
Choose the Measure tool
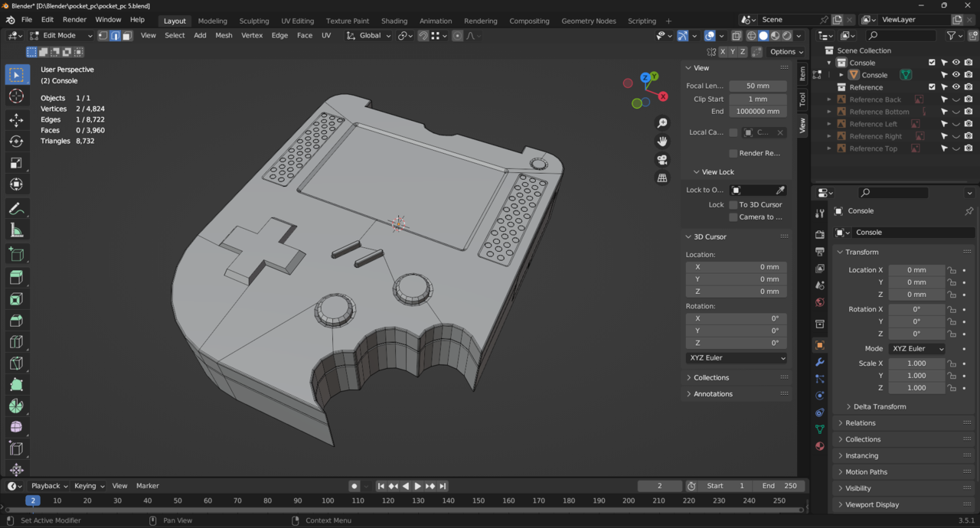pos(16,230)
